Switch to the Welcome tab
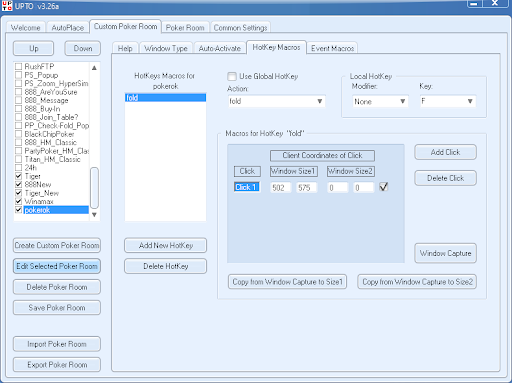Viewport: 512px width, 383px height. tap(25, 28)
